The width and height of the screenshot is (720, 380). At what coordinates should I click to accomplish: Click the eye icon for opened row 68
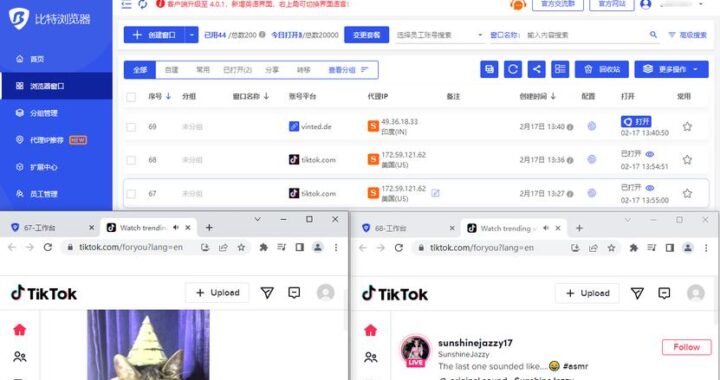tap(649, 154)
